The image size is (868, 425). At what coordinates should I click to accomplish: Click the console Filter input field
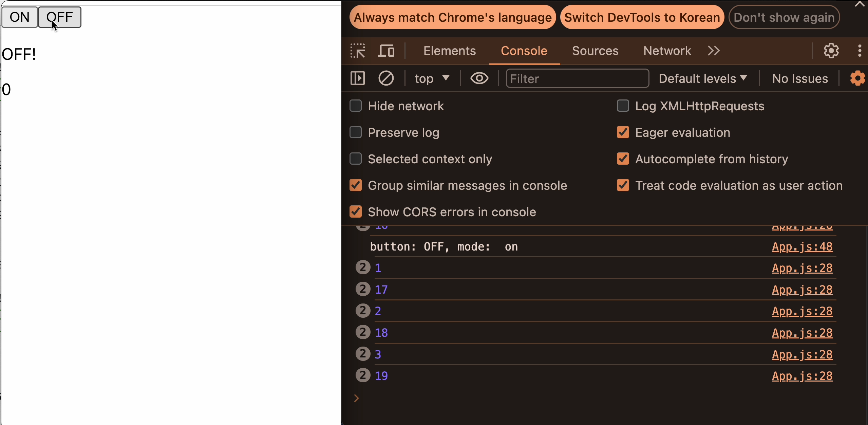click(577, 78)
